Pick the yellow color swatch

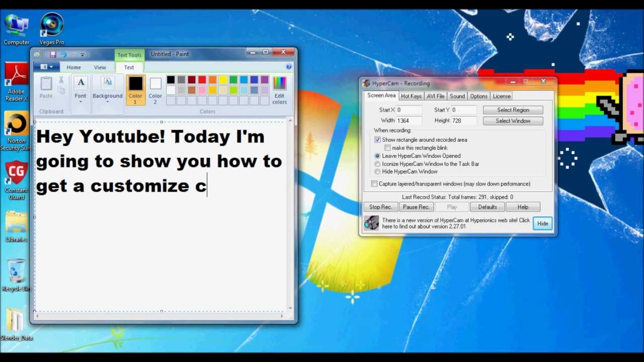(x=223, y=80)
